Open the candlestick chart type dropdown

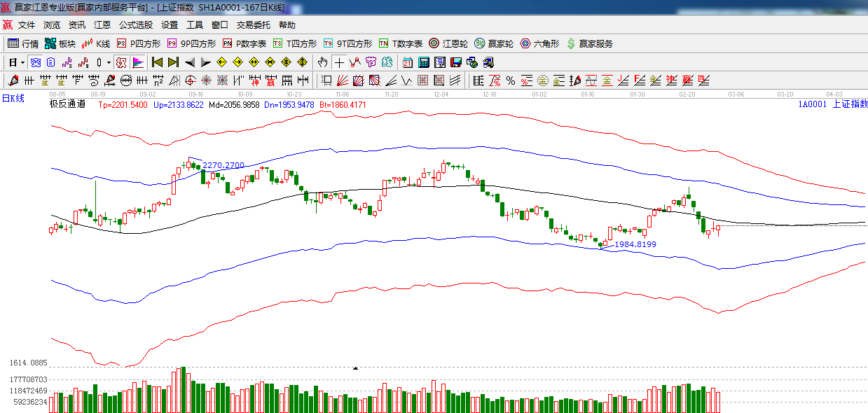[x=109, y=62]
